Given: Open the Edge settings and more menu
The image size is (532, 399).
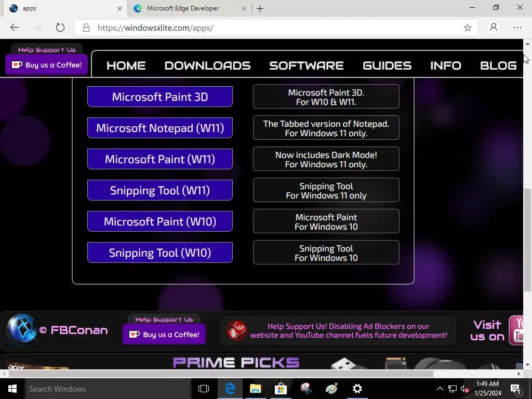Looking at the screenshot, I should tap(517, 28).
